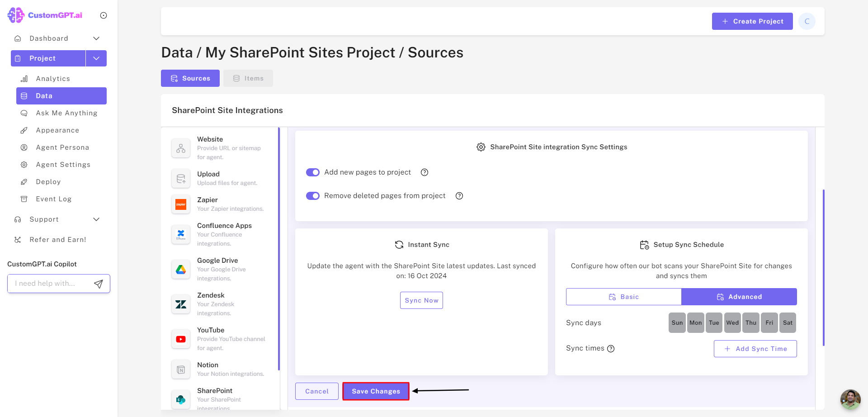Select the Upload source icon
868x417 pixels.
[181, 179]
